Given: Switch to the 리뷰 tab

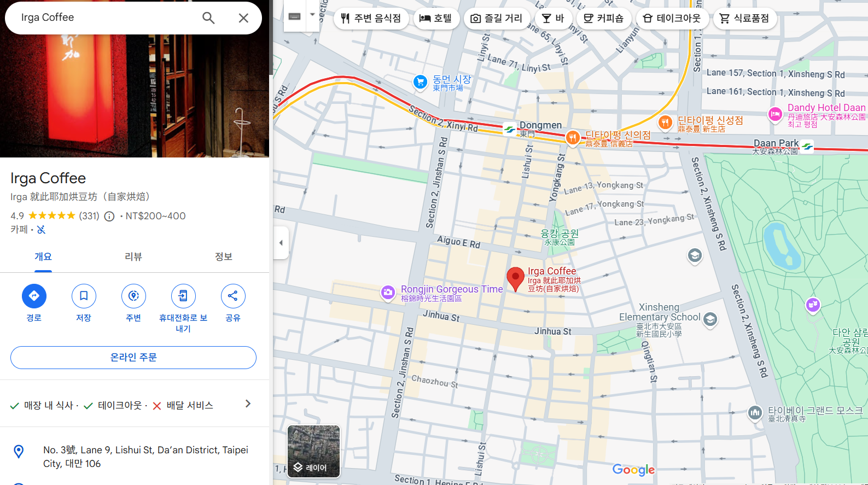Looking at the screenshot, I should [x=133, y=257].
